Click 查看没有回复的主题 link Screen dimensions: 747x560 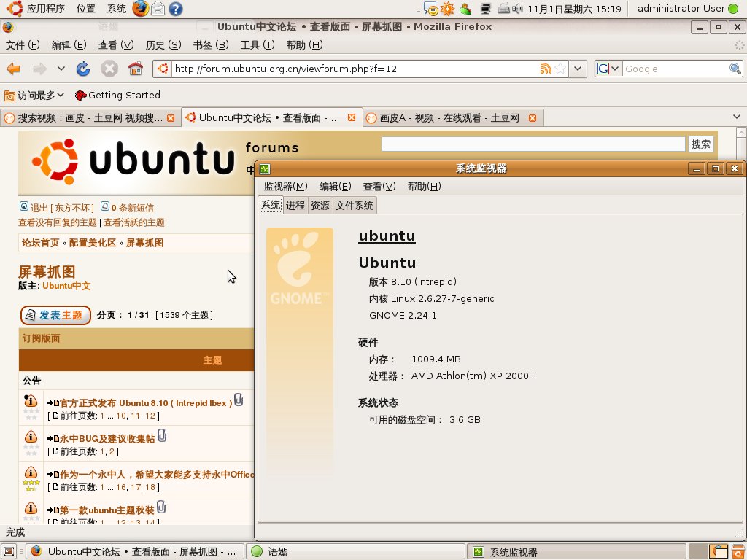(57, 222)
